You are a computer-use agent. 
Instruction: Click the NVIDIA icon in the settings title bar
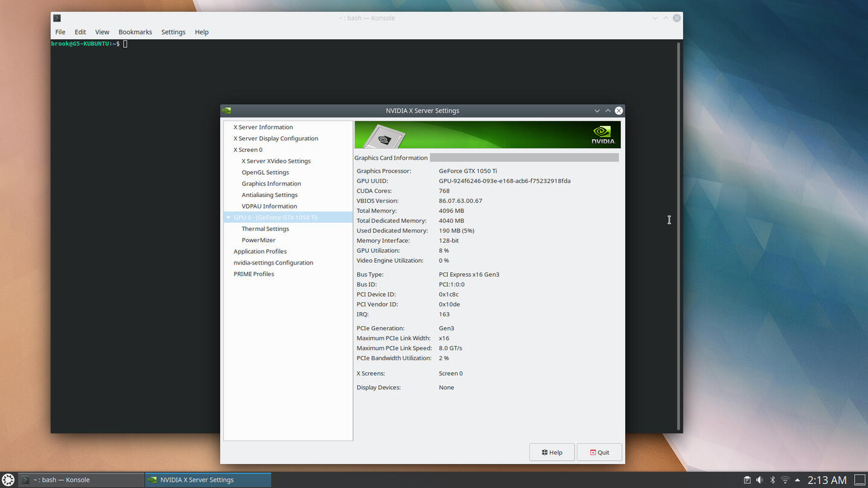point(227,110)
